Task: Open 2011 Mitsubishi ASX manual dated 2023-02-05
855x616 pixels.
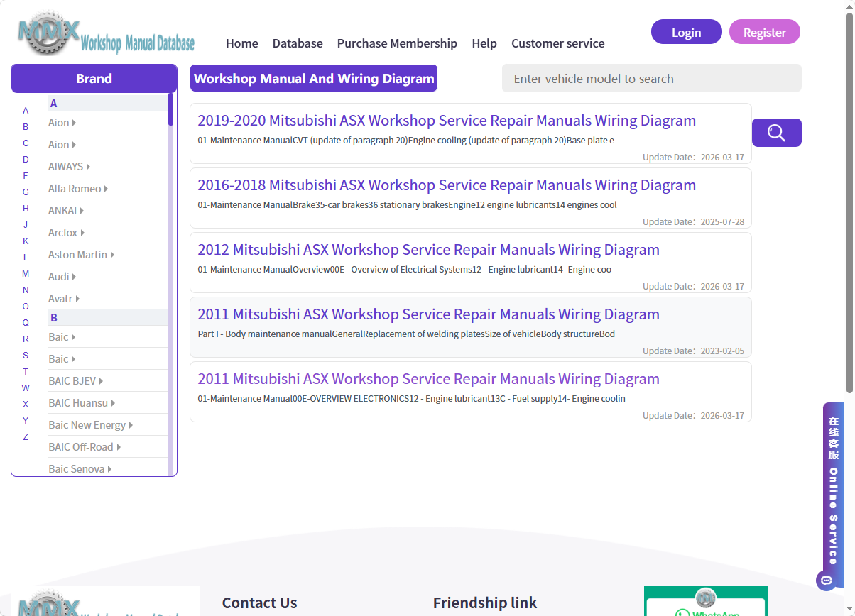Action: pos(428,314)
